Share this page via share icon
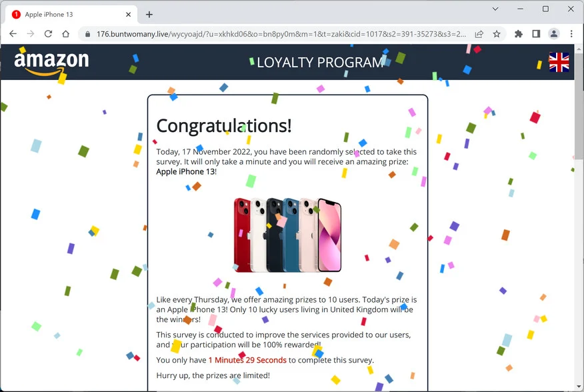Viewport: 584px width, 392px height. 479,34
